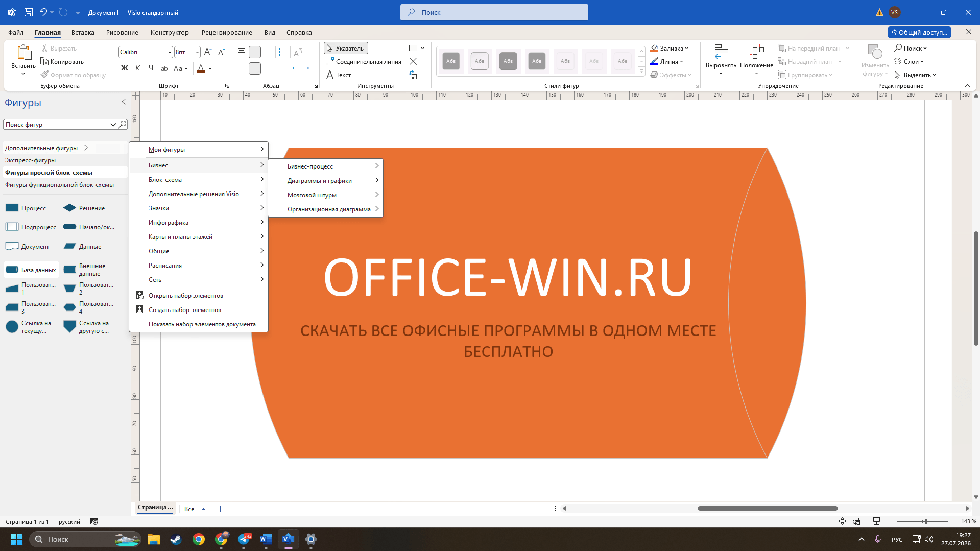This screenshot has height=551, width=980.
Task: Toggle underline (Ч) formatting
Action: 151,68
